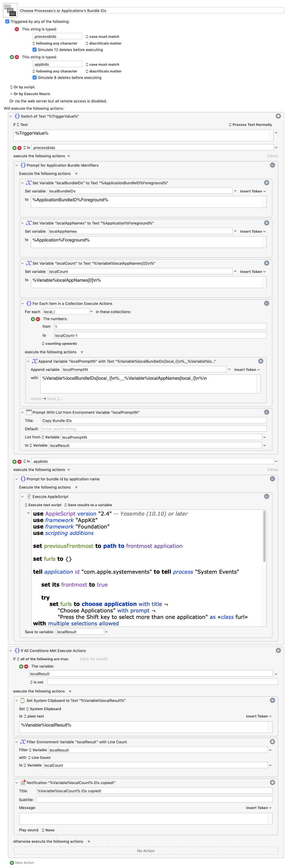Screen dimensions: 287x868
Task: Collapse the For Each Item in a Collection action
Action: 23,304
